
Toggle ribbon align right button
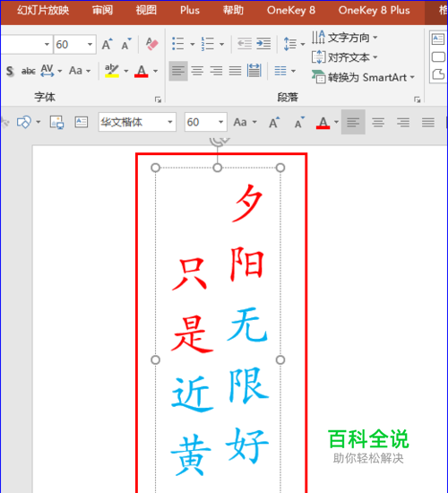(x=216, y=71)
